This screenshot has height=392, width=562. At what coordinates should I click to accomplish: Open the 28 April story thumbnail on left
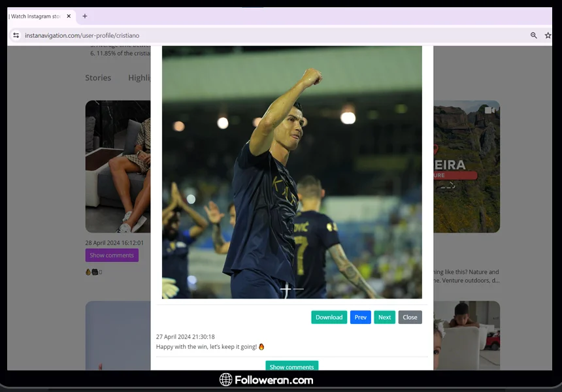(x=118, y=167)
